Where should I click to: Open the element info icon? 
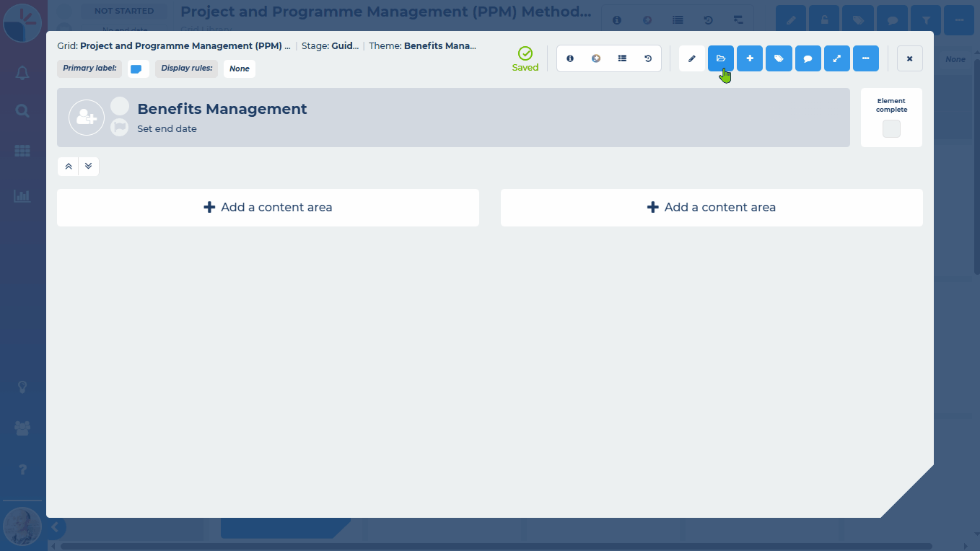pyautogui.click(x=570, y=58)
